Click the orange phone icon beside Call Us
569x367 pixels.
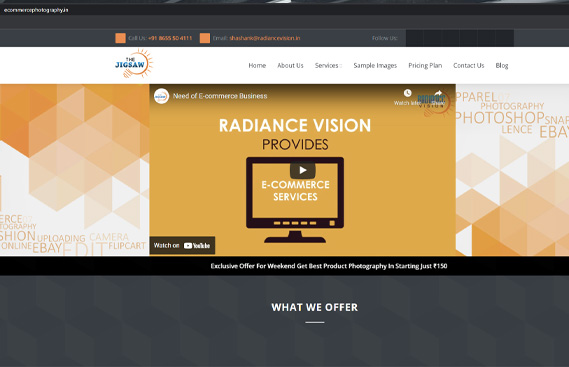tap(120, 38)
